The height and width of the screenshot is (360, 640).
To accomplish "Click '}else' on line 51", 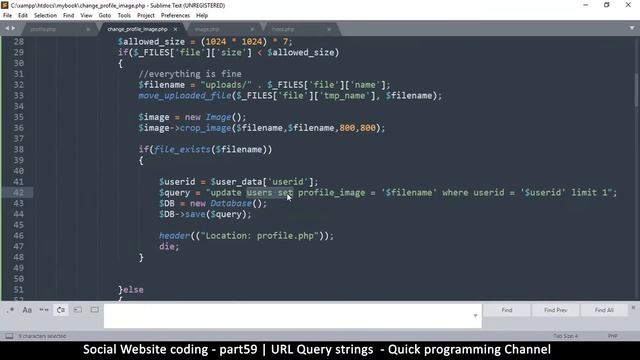I will (131, 289).
